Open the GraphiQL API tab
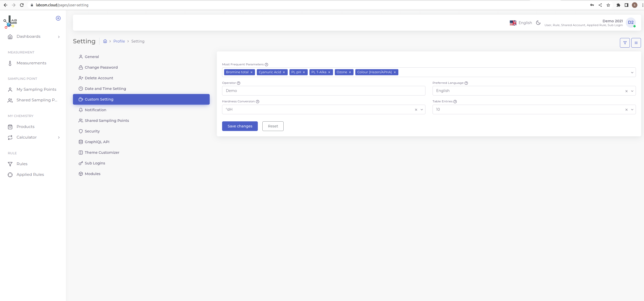Image resolution: width=644 pixels, height=301 pixels. (141, 142)
